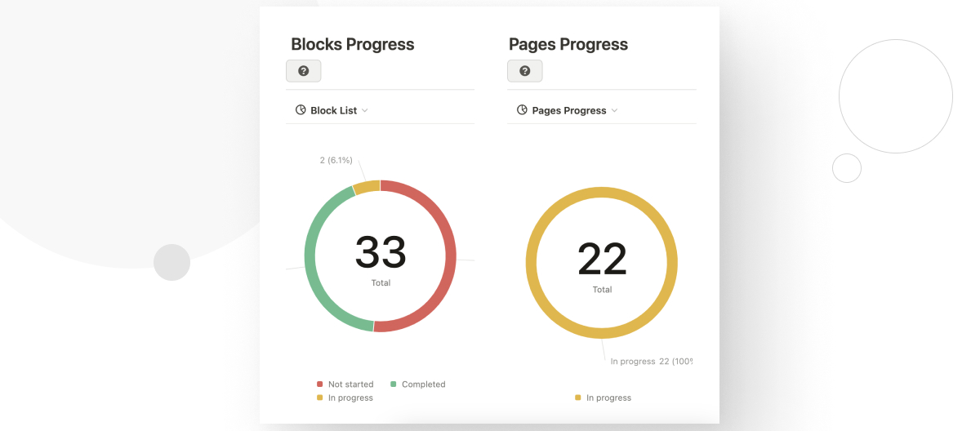
Task: Click the chart icon beside Pages Progress view
Action: (x=522, y=110)
